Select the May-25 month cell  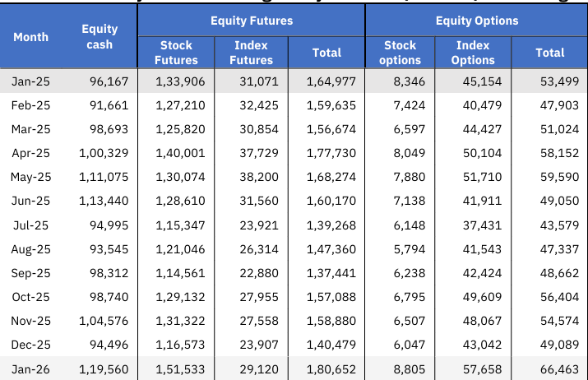[30, 177]
